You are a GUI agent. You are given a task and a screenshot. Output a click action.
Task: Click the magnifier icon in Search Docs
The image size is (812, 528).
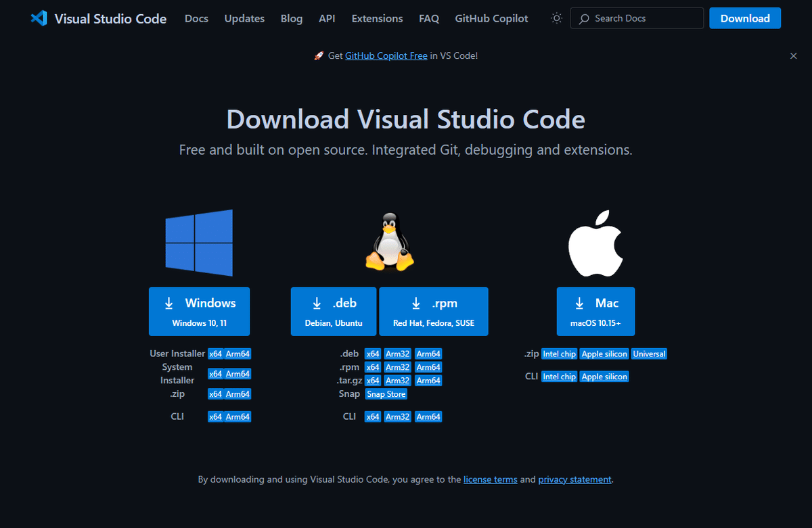(584, 19)
